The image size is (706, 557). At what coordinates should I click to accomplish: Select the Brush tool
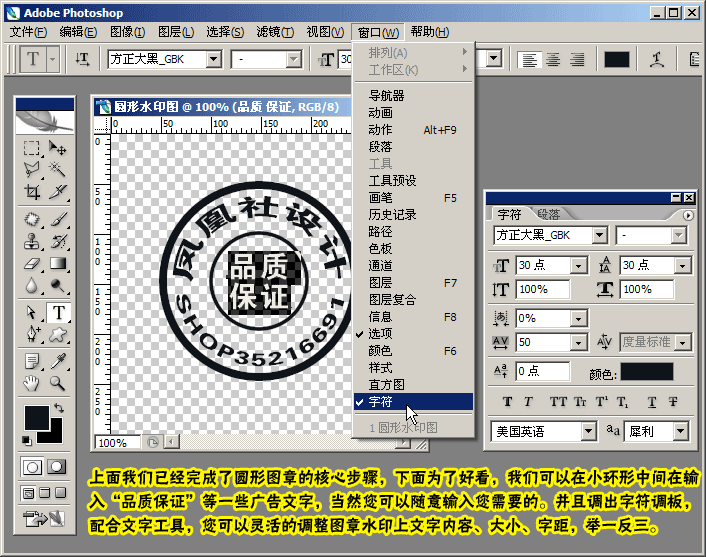tap(58, 219)
